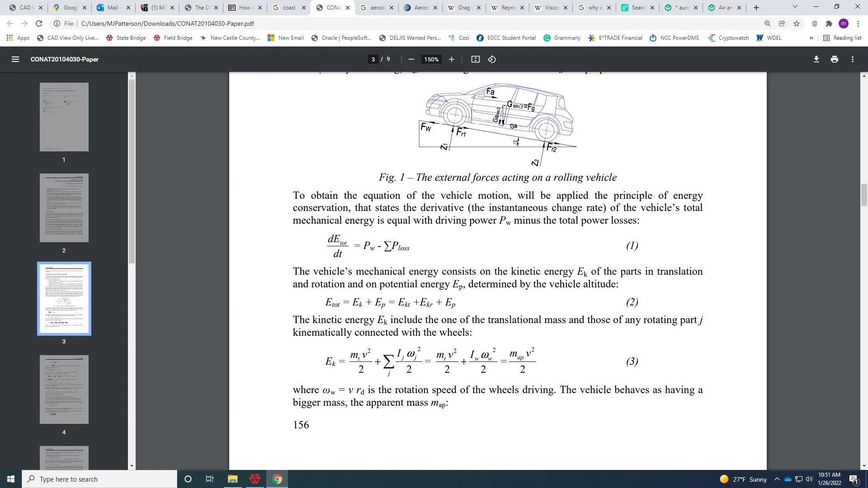Open the Chrome extensions puzzle icon
Screen dimensions: 868x488
(x=829, y=23)
